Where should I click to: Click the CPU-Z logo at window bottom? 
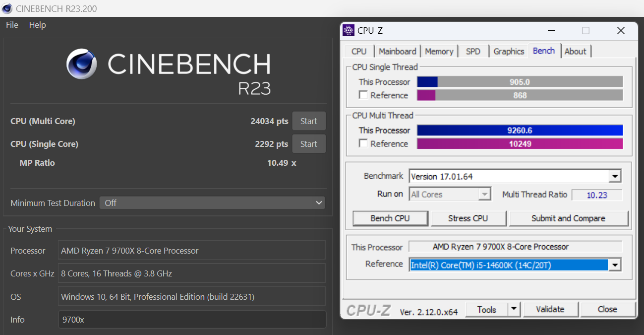[368, 310]
